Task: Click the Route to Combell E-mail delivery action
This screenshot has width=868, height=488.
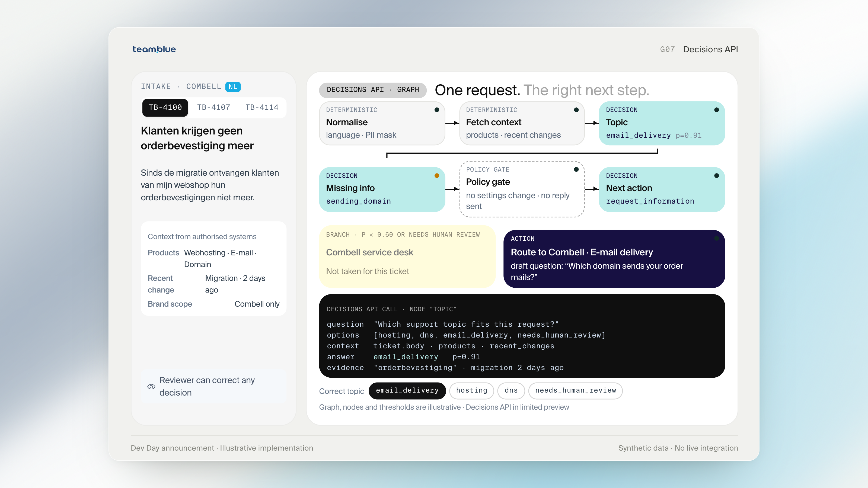Action: [x=614, y=258]
